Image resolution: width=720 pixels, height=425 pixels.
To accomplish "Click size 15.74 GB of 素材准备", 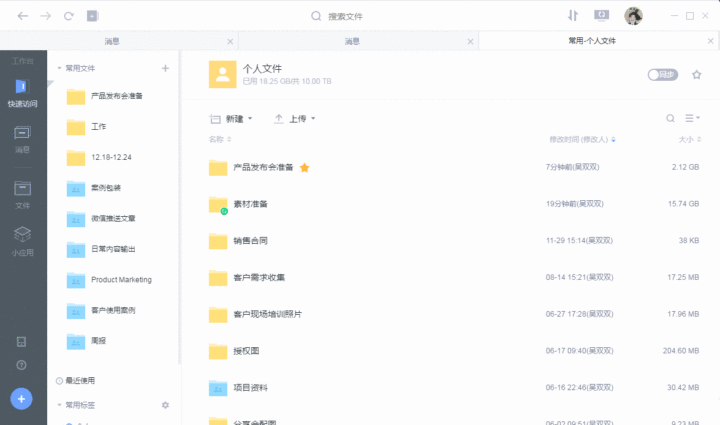I will click(683, 204).
